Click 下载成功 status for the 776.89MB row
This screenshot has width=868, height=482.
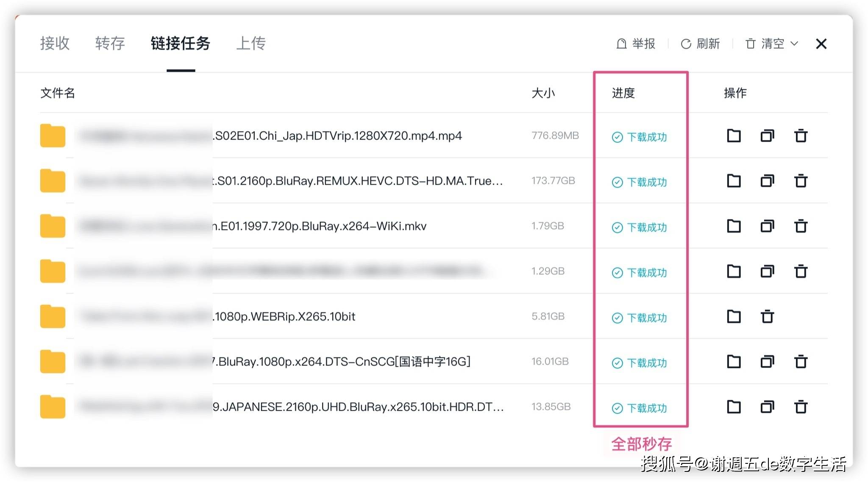pyautogui.click(x=639, y=137)
